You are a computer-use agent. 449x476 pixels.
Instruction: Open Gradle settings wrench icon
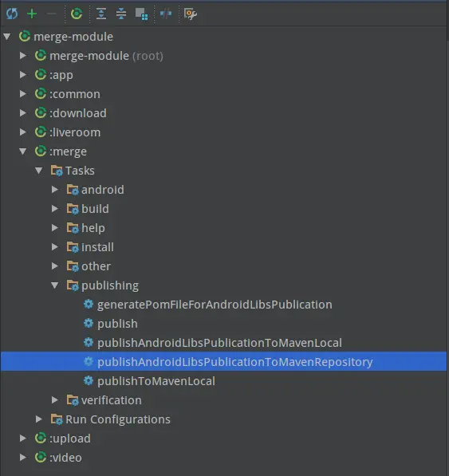click(x=191, y=14)
